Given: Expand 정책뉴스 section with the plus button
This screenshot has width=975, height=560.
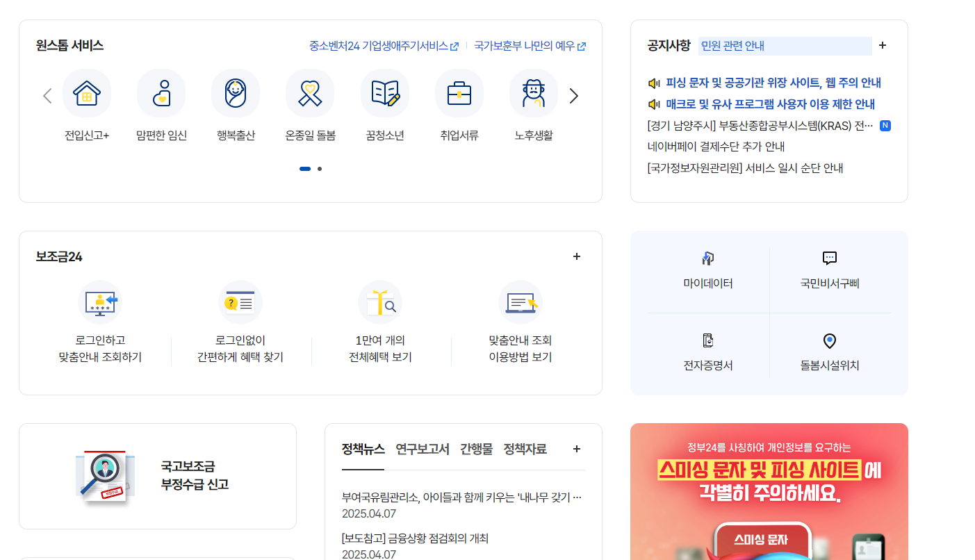Looking at the screenshot, I should (577, 449).
